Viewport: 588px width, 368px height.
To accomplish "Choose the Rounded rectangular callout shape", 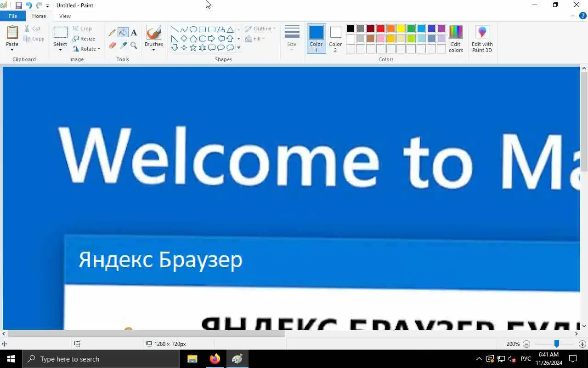I will 211,48.
